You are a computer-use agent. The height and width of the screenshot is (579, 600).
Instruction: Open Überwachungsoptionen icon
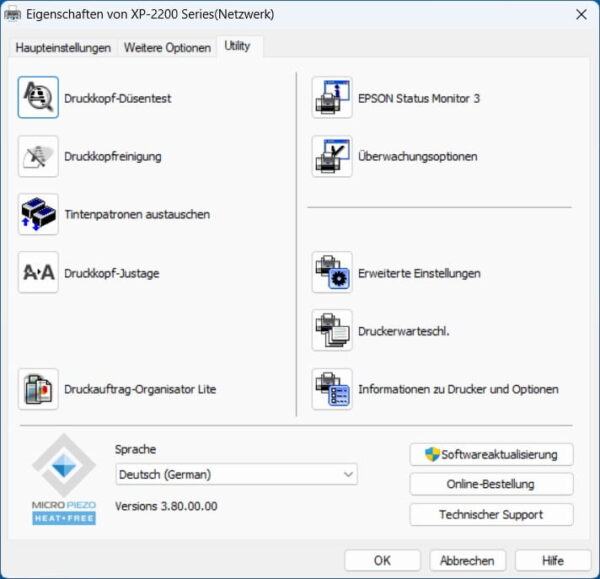pyautogui.click(x=332, y=156)
